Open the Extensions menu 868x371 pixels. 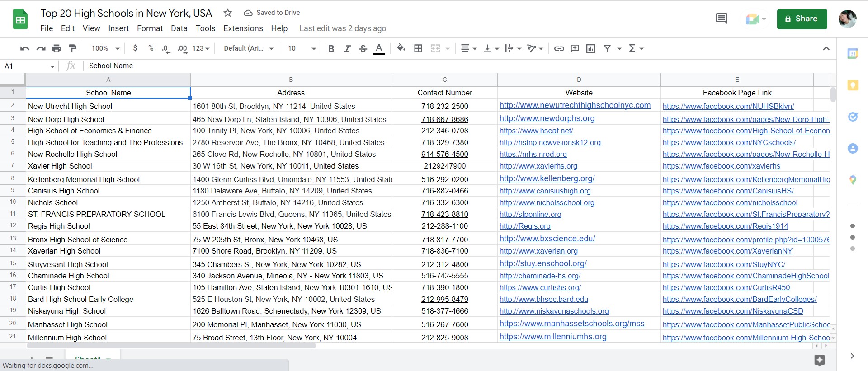243,28
